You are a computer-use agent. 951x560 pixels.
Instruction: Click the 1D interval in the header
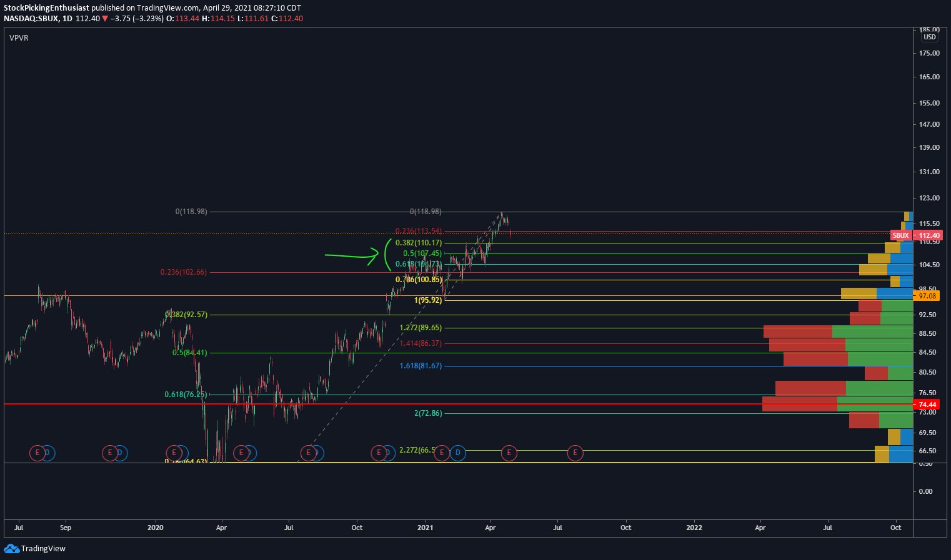67,19
